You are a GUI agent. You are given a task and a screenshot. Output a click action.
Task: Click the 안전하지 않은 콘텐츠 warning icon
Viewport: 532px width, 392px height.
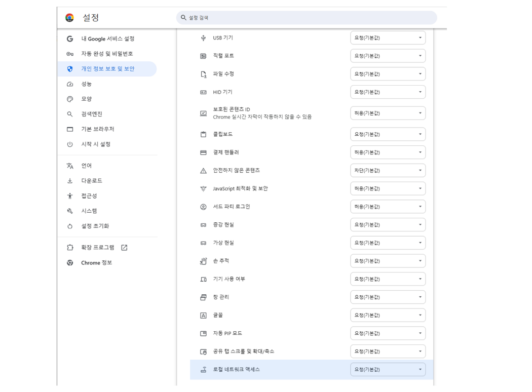click(203, 171)
